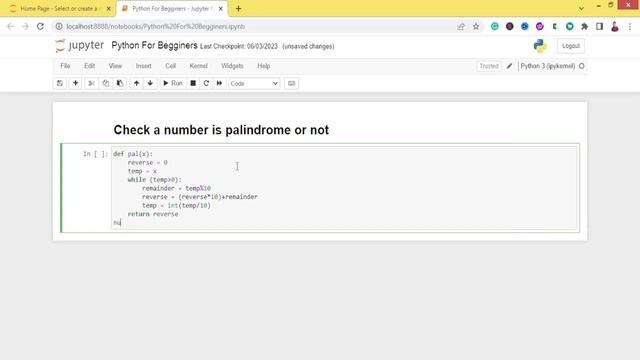The width and height of the screenshot is (640, 360).
Task: Move selected cell up arrow
Action: tap(136, 83)
